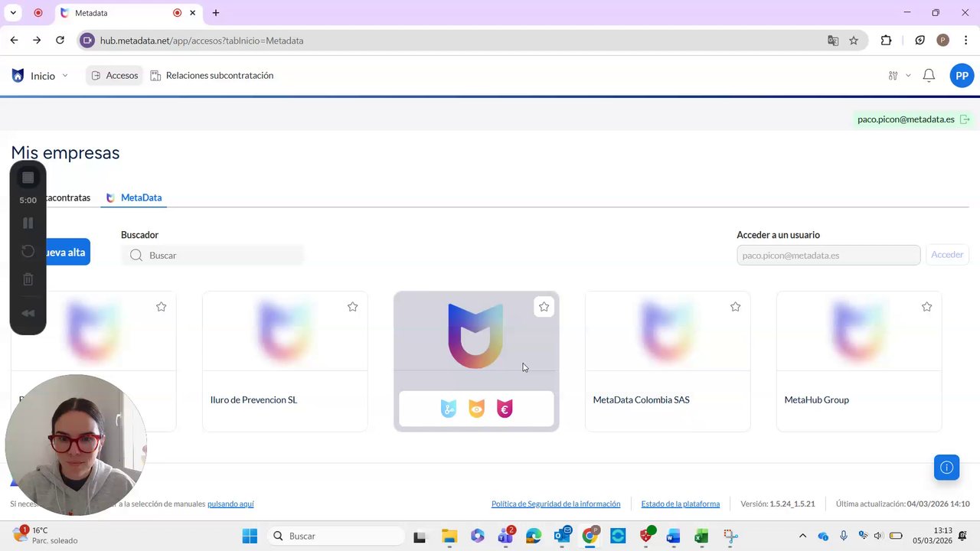980x551 pixels.
Task: Open Relaciones subcontratación section
Action: point(212,75)
